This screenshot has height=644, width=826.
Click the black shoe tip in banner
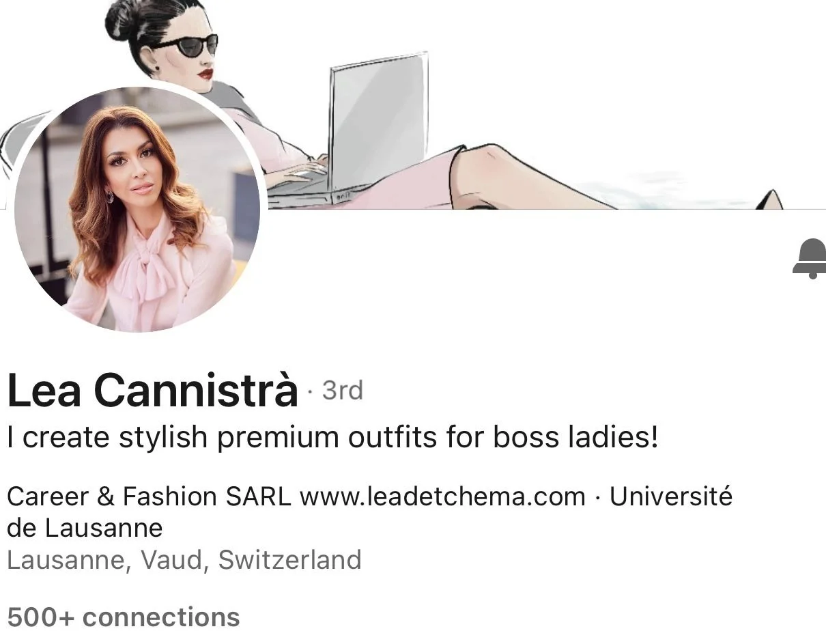pyautogui.click(x=769, y=199)
